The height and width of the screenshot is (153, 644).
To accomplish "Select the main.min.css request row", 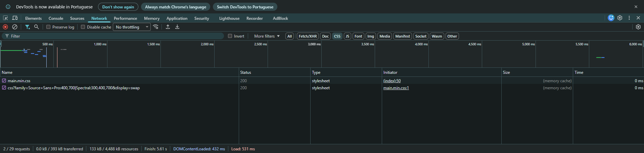I will (322, 81).
